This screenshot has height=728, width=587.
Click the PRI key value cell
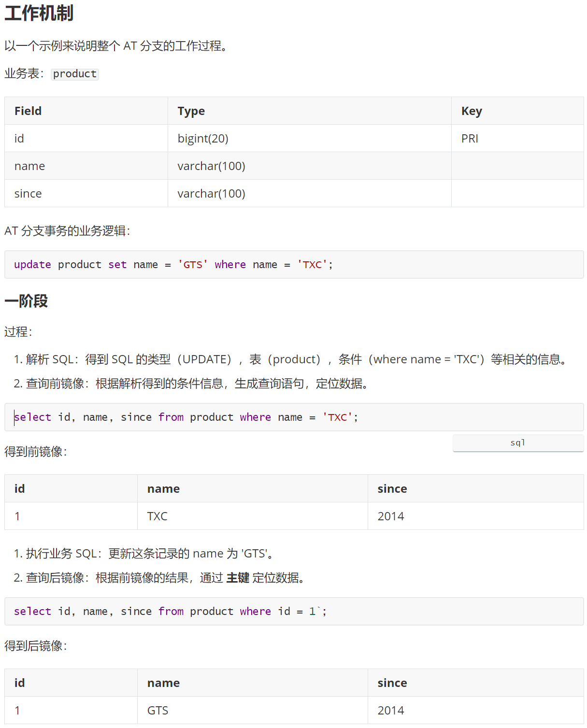(x=470, y=138)
